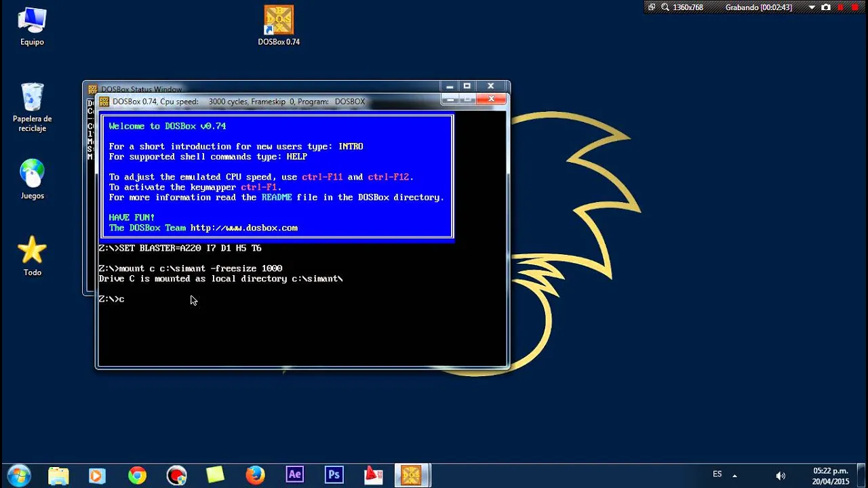Click the 'Drive C is mounted as local directory' line

(220, 279)
